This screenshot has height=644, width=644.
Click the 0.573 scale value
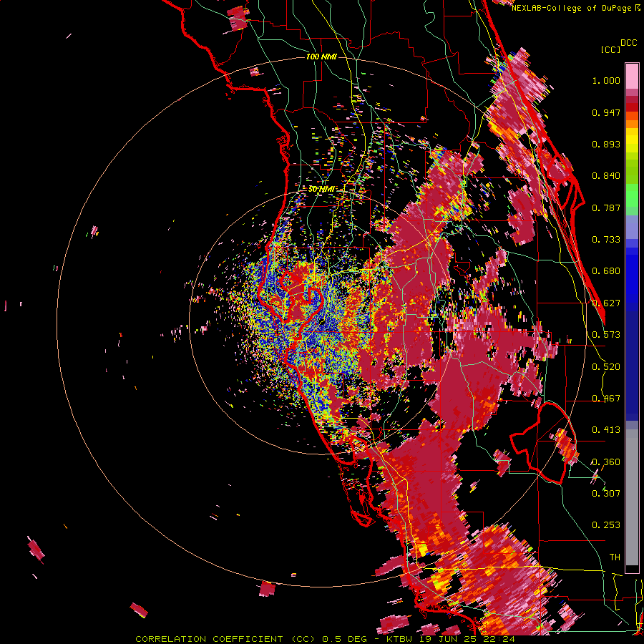[x=606, y=335]
